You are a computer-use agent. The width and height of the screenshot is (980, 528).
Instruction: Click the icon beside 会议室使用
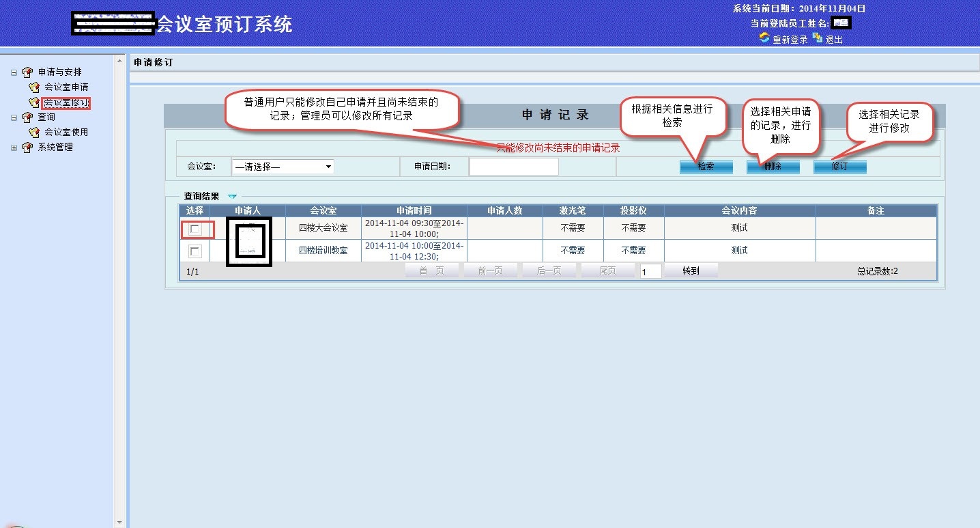pos(34,132)
